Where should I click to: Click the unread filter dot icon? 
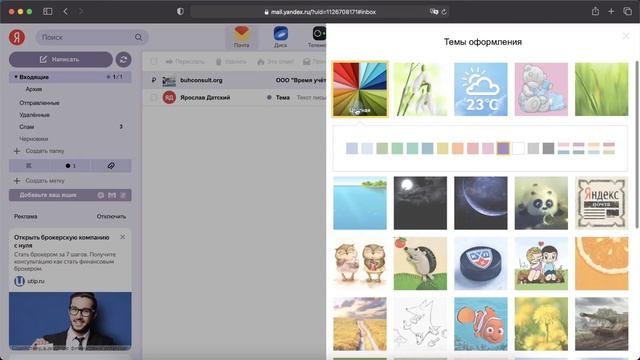click(70, 166)
